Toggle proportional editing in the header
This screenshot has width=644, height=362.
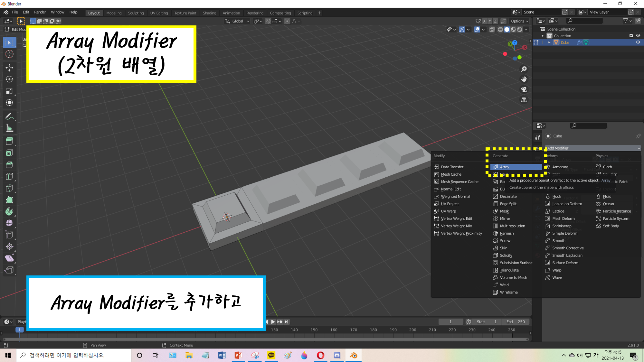pos(287,21)
